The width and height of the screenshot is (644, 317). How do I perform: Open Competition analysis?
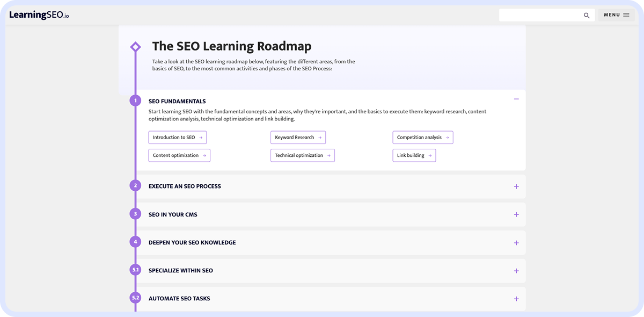coord(422,137)
